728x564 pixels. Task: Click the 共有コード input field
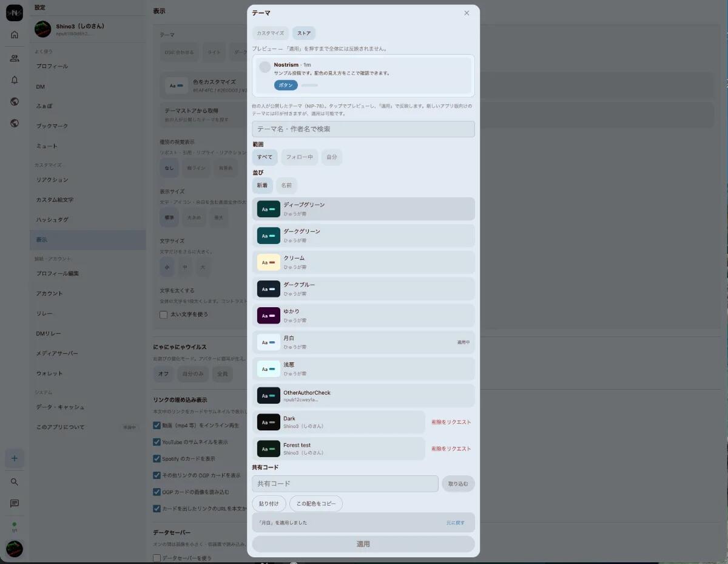[345, 484]
